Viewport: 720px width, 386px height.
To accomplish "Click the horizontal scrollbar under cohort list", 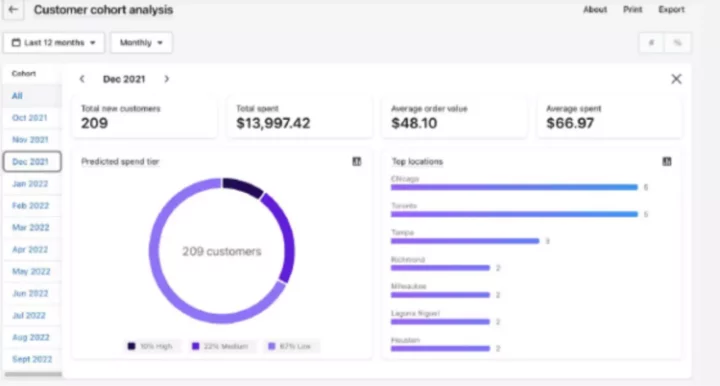I will (x=33, y=375).
